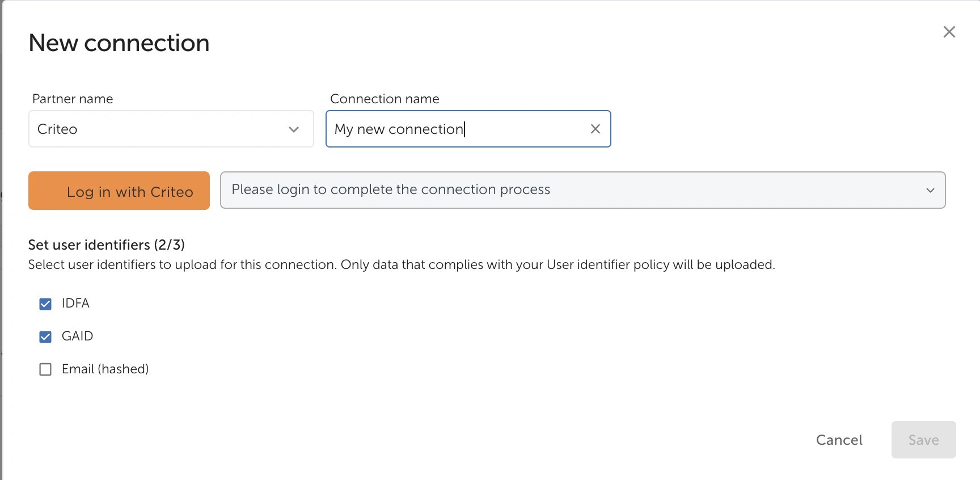
Task: Close the New connection dialog
Action: tap(949, 32)
